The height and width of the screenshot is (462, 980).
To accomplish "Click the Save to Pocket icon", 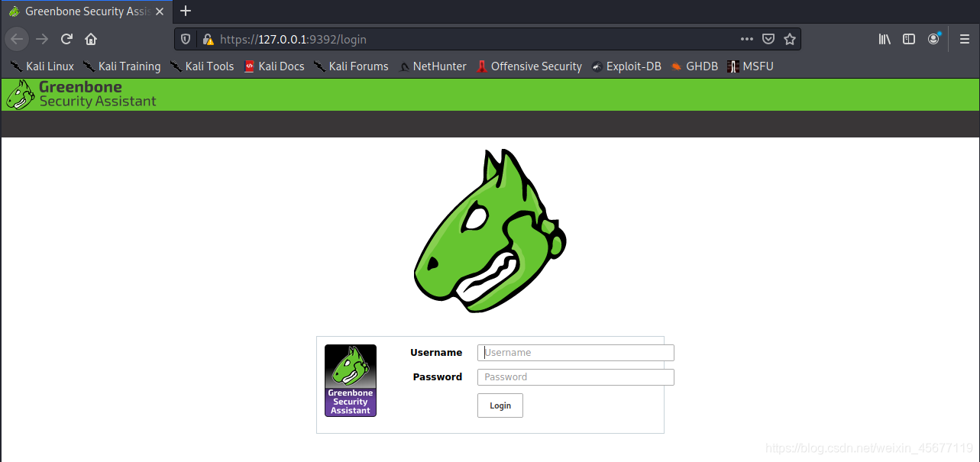I will (768, 39).
